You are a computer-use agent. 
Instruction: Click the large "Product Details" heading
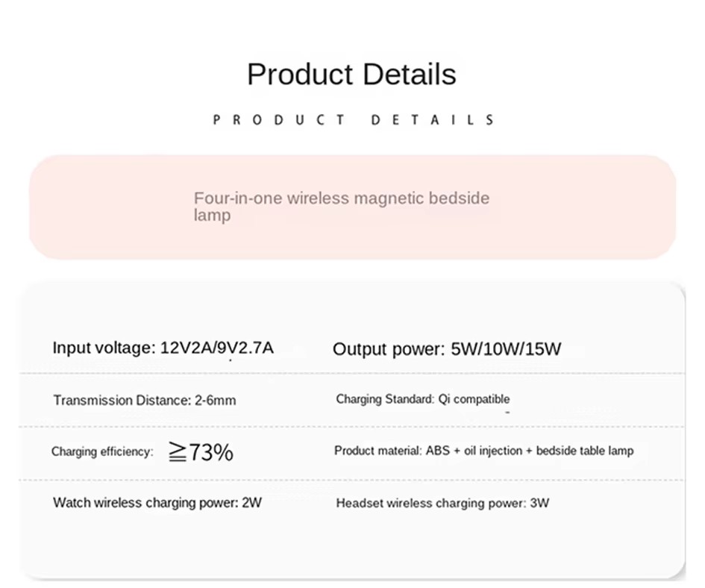click(x=351, y=75)
